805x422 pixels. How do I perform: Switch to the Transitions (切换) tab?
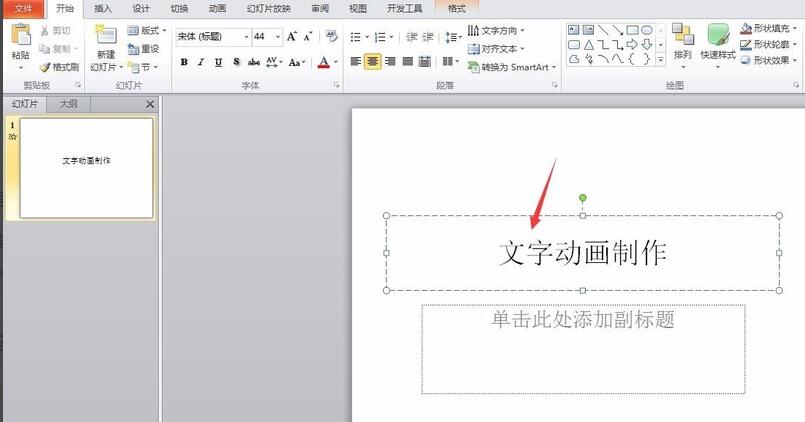click(179, 9)
